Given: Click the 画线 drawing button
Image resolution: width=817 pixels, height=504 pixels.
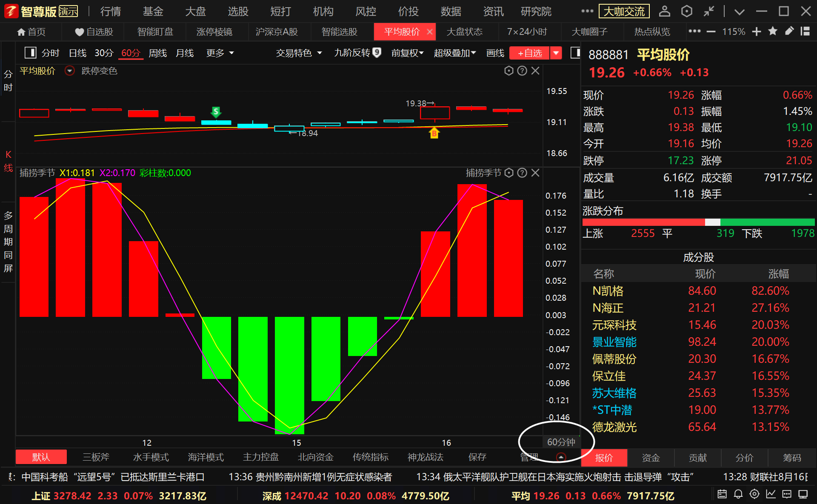Looking at the screenshot, I should click(495, 53).
